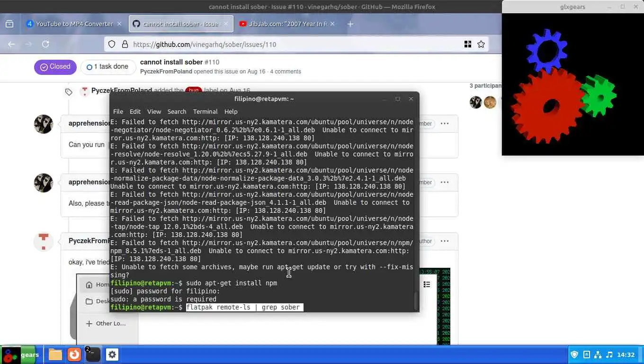Viewport: 644px width, 364px height.
Task: Click the label tag icon in timeline
Action: coord(69,92)
